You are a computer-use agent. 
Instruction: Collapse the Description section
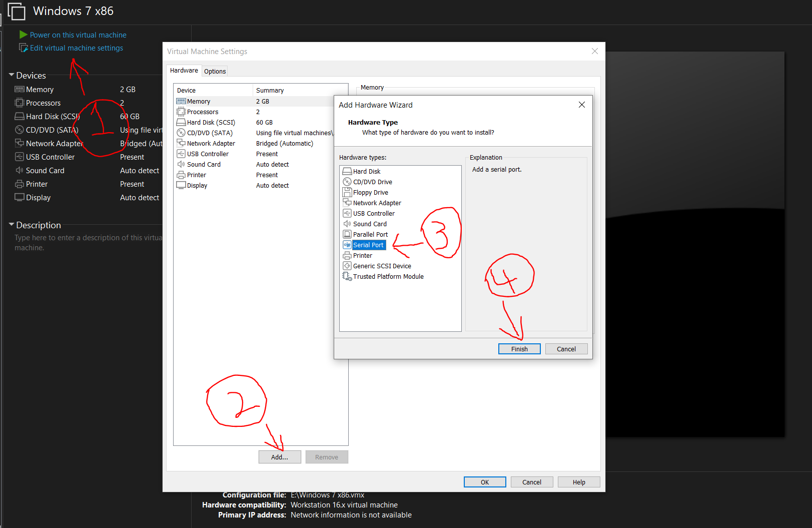(12, 225)
